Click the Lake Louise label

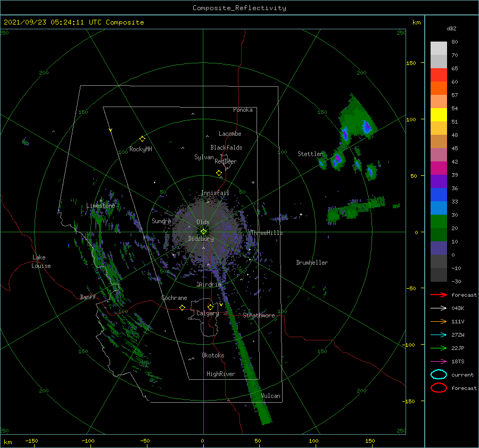click(x=41, y=262)
